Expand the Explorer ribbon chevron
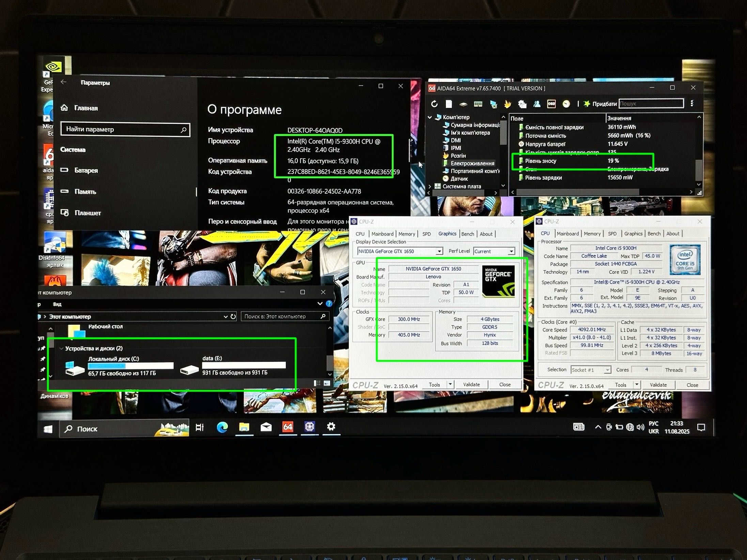This screenshot has height=560, width=747. 320,303
